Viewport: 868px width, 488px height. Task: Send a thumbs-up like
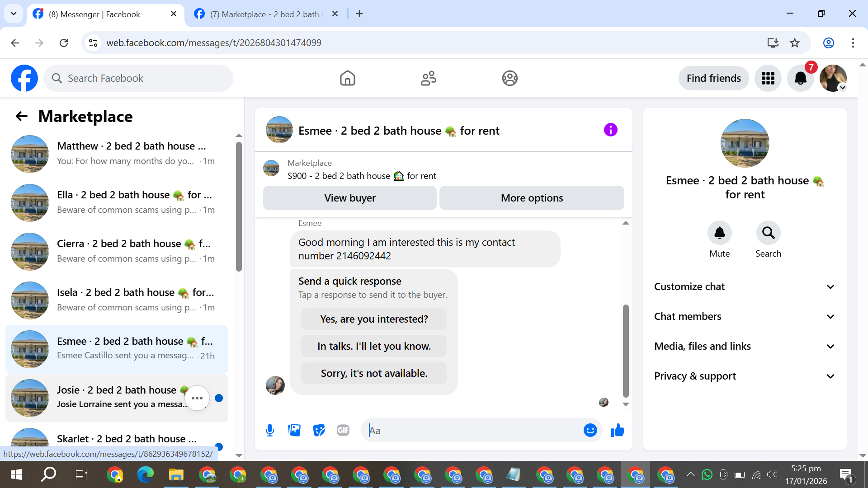617,430
